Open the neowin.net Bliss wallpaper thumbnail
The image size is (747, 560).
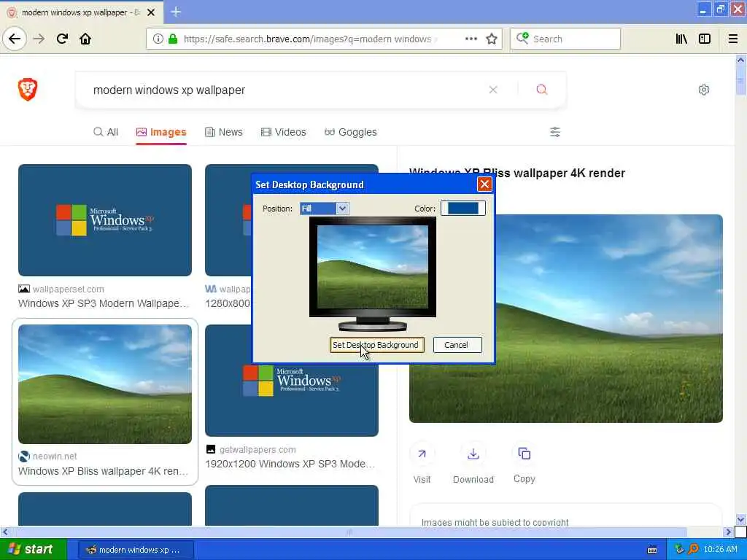pos(105,384)
